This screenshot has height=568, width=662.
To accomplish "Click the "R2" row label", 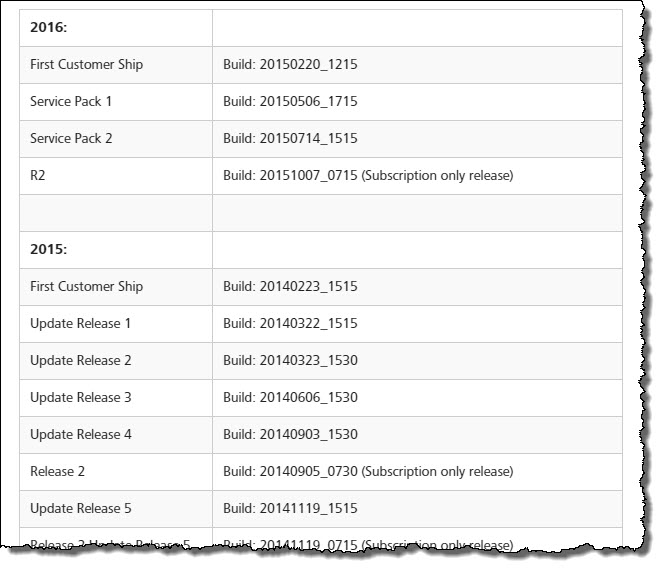I will coord(38,175).
